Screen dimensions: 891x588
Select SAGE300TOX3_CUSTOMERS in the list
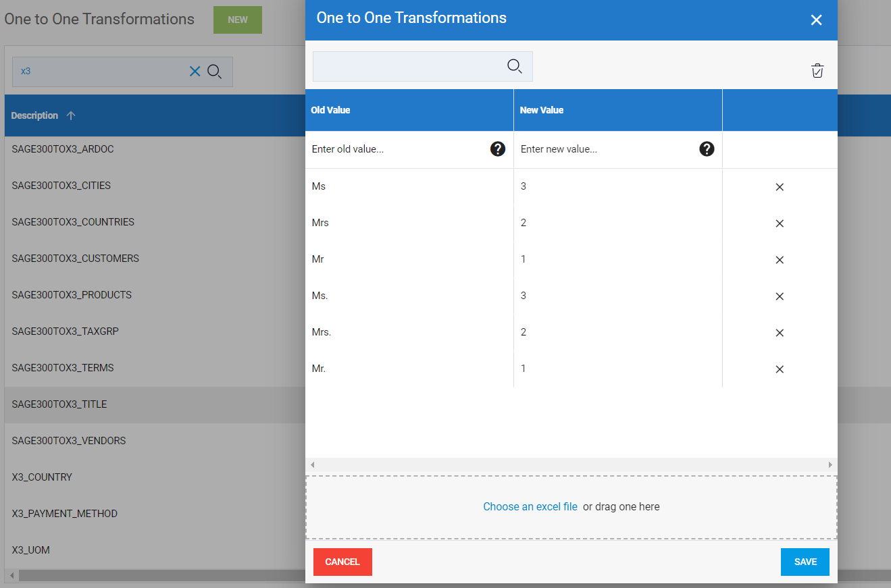point(76,259)
